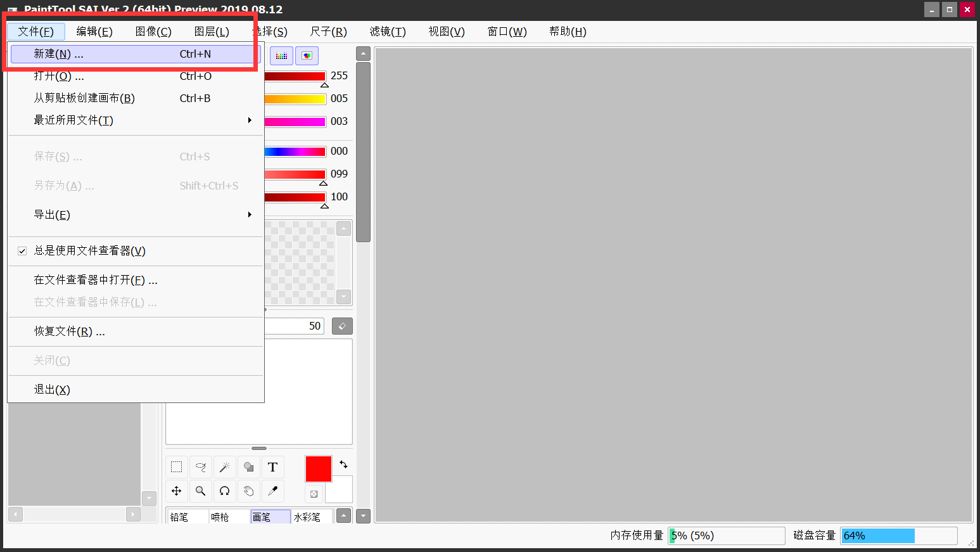Choose 退出(X) to exit the app

click(x=136, y=390)
